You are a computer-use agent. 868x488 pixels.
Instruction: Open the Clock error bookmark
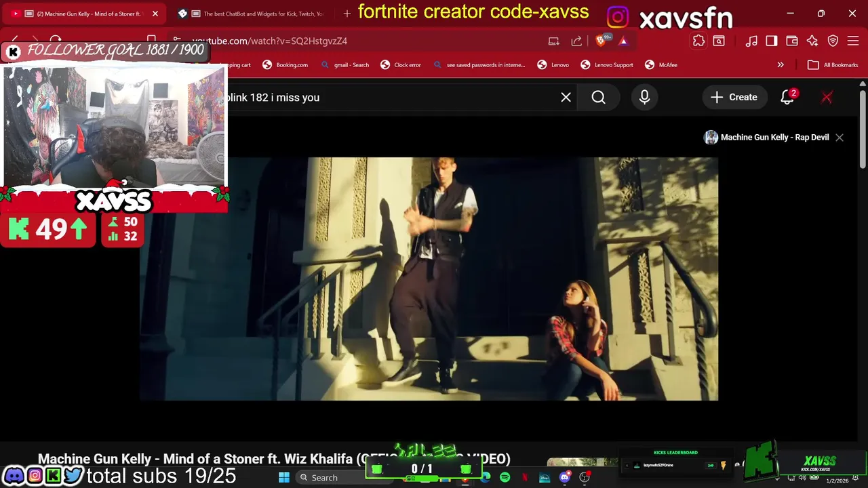(401, 65)
